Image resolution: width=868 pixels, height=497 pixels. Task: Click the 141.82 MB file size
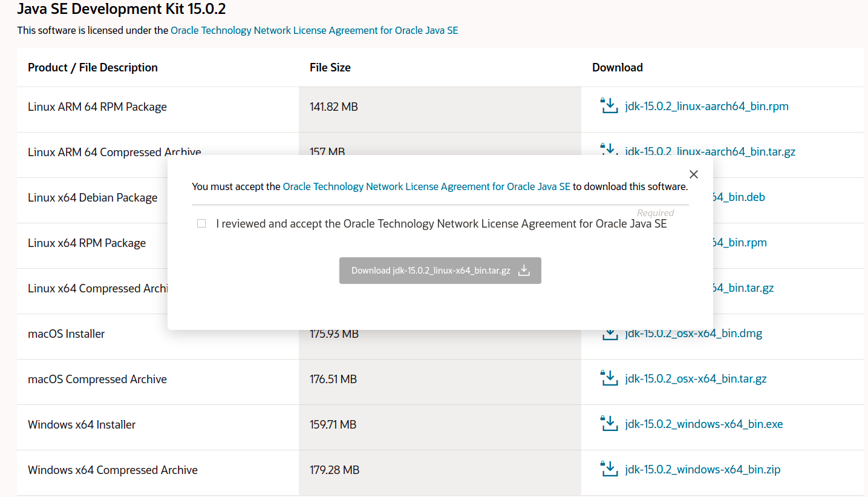coord(334,107)
